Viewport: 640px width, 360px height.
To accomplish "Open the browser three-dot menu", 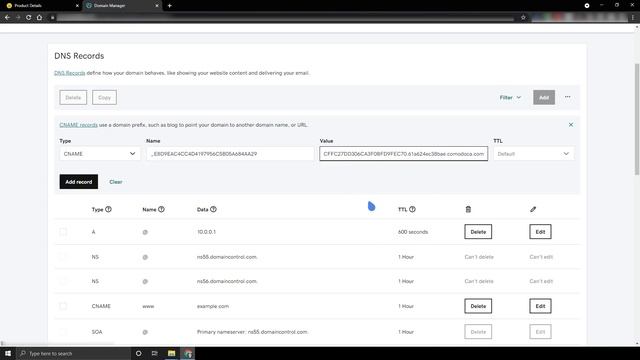I will pos(633,18).
